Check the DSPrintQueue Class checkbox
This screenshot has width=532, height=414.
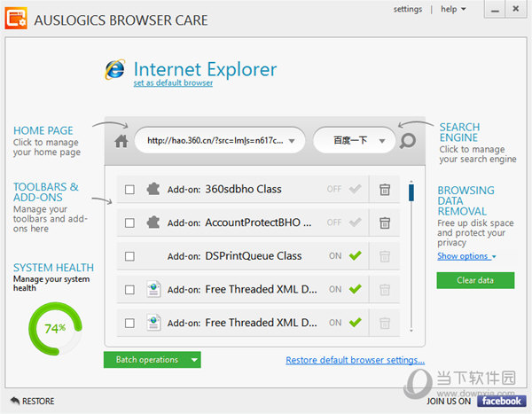coord(129,256)
